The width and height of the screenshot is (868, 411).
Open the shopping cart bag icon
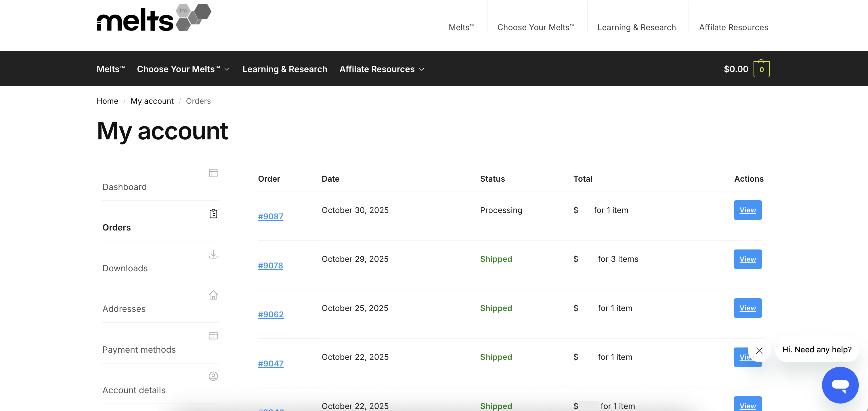pyautogui.click(x=761, y=69)
